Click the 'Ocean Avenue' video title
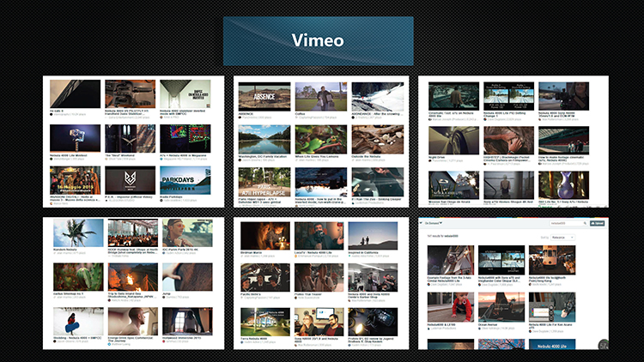This screenshot has width=644, height=362. [488, 324]
